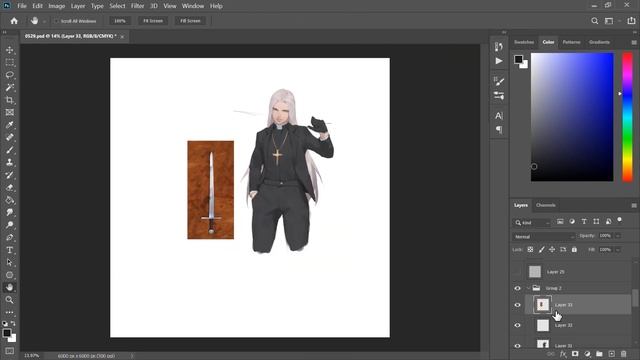Toggle lock all padlock icon
The height and width of the screenshot is (360, 640).
point(574,249)
